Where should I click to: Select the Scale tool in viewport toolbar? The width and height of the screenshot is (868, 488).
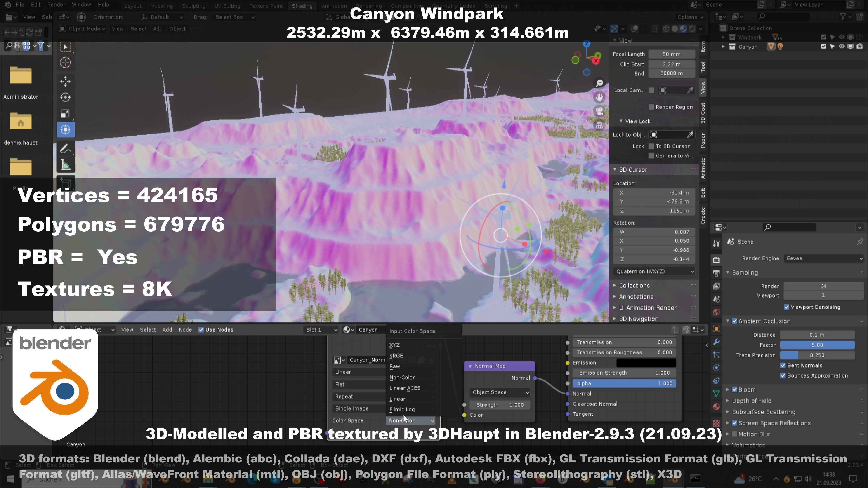coord(65,113)
